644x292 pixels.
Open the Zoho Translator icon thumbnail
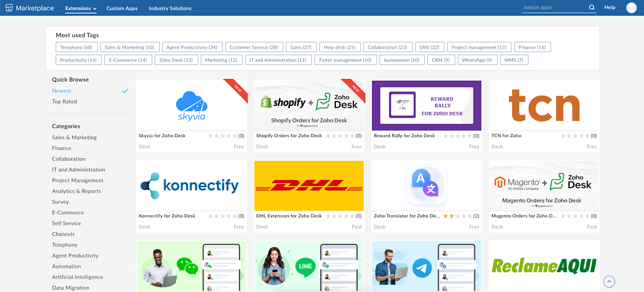click(426, 186)
